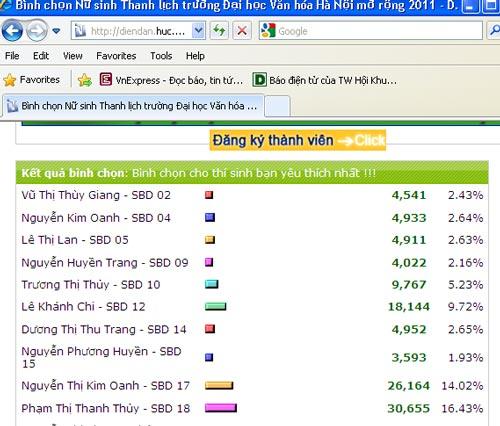Screen dimensions: 500x426
Task: Click the Favorites star icon
Action: pyautogui.click(x=10, y=80)
